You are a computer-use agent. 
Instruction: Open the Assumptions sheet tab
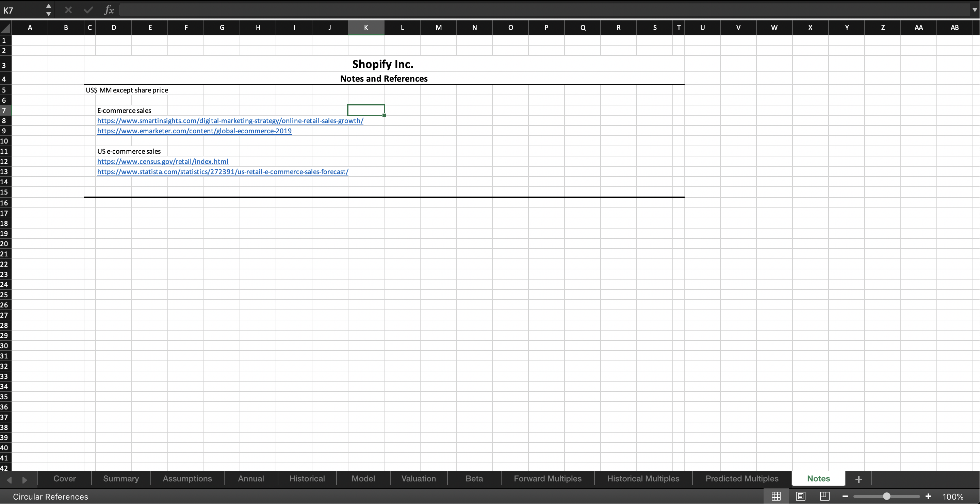187,478
